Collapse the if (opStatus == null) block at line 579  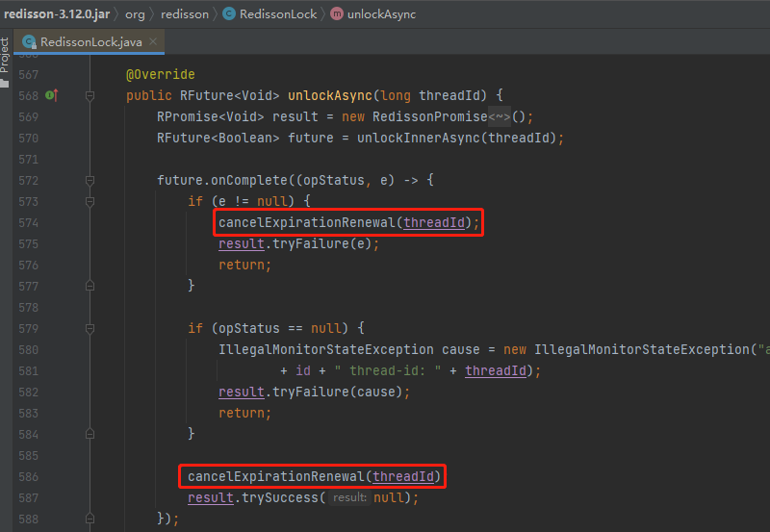point(90,329)
